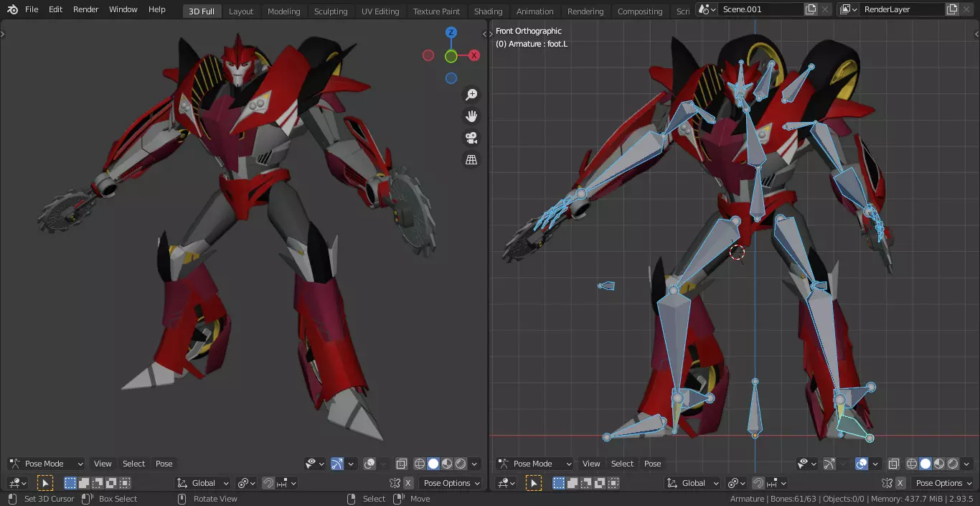The width and height of the screenshot is (980, 506).
Task: Open Pose Mode dropdown in left viewport
Action: click(x=46, y=464)
